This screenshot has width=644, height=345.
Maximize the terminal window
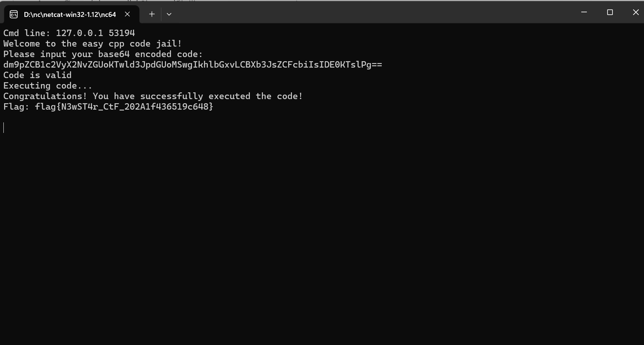(610, 12)
